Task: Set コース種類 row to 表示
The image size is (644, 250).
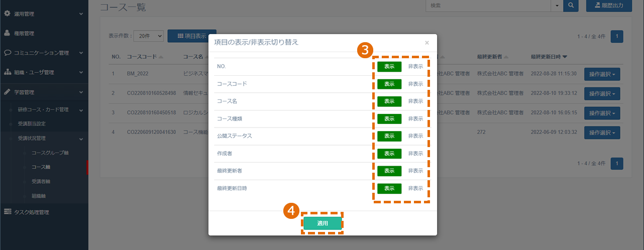Action: click(x=389, y=118)
